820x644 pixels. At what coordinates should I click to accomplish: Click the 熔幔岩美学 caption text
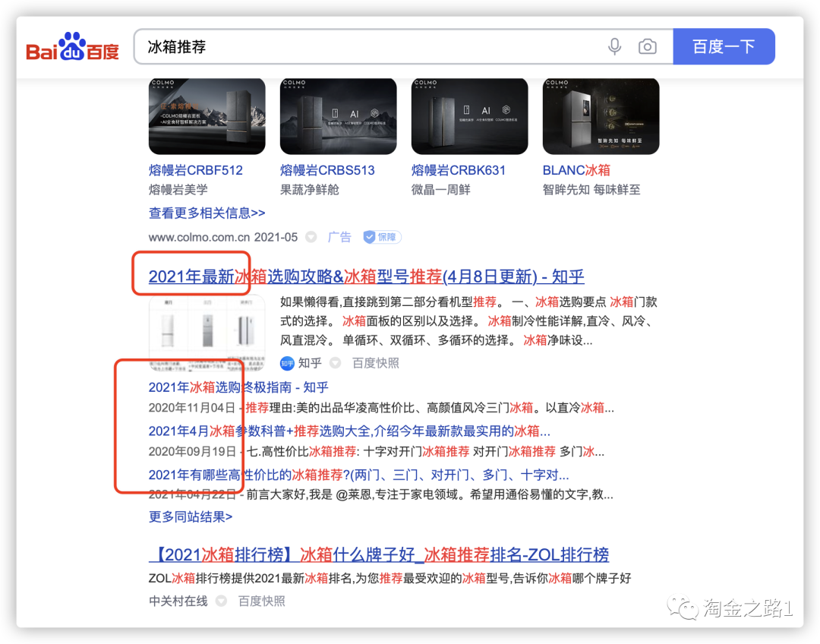coord(178,190)
